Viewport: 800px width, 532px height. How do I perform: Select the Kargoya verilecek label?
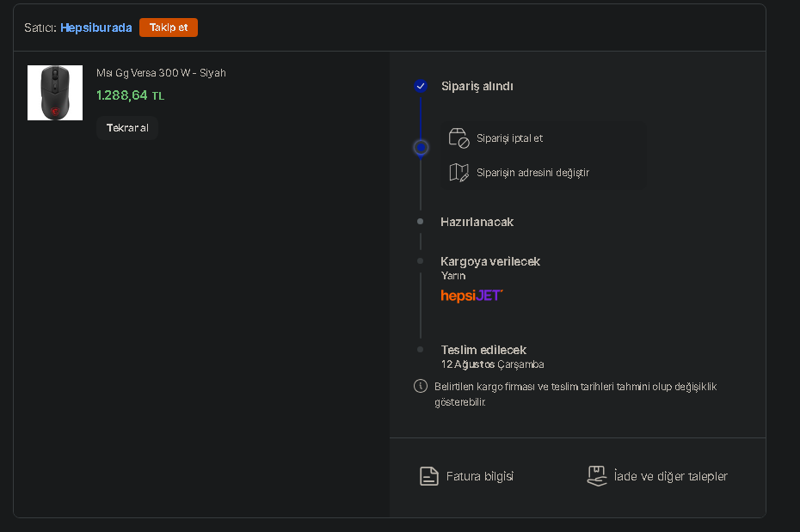(490, 261)
